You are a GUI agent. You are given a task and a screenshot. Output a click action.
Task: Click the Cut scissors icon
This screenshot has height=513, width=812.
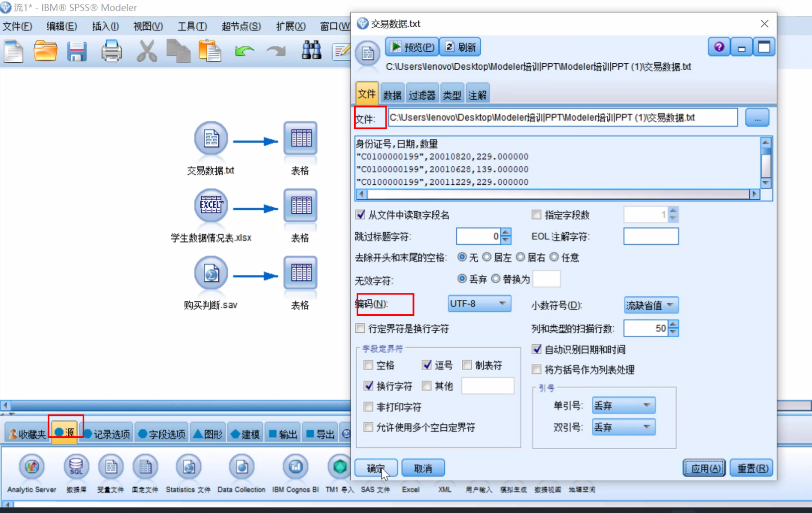coord(146,51)
